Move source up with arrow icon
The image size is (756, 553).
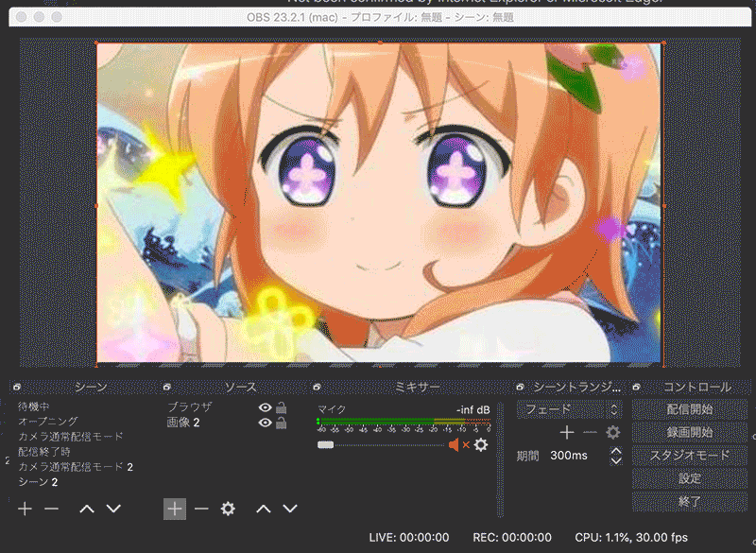(x=264, y=509)
